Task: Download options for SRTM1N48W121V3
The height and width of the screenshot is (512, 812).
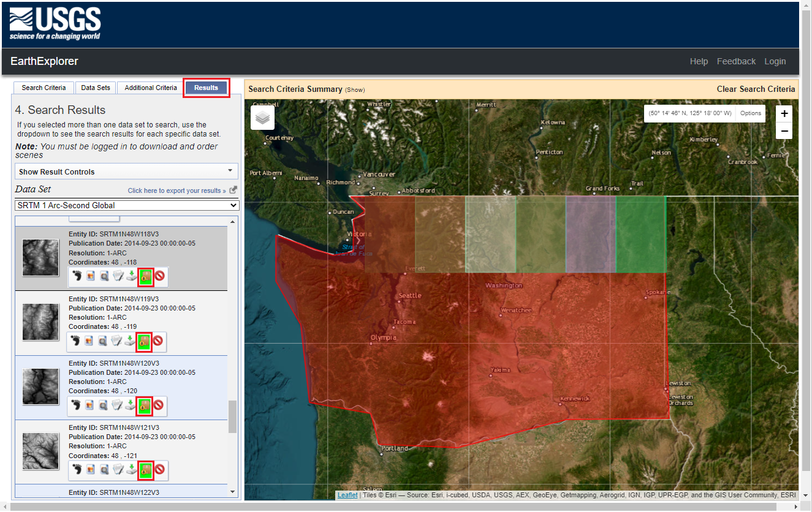Action: 131,470
